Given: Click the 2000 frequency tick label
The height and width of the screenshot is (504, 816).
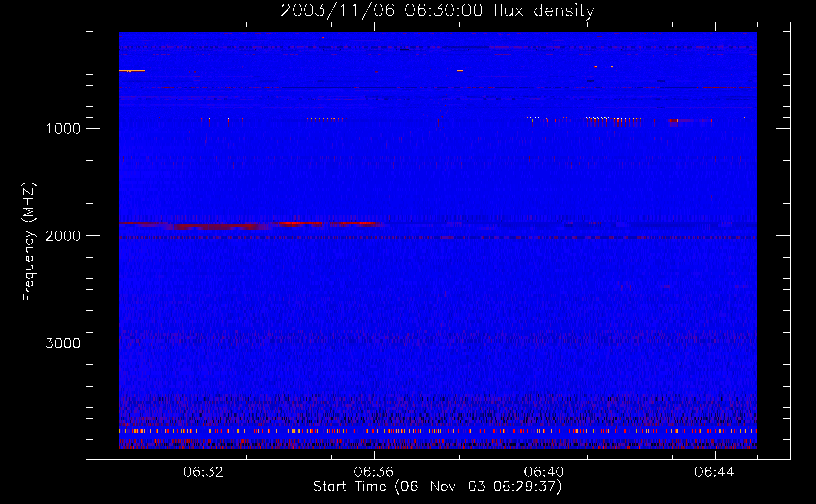Looking at the screenshot, I should click(x=63, y=236).
